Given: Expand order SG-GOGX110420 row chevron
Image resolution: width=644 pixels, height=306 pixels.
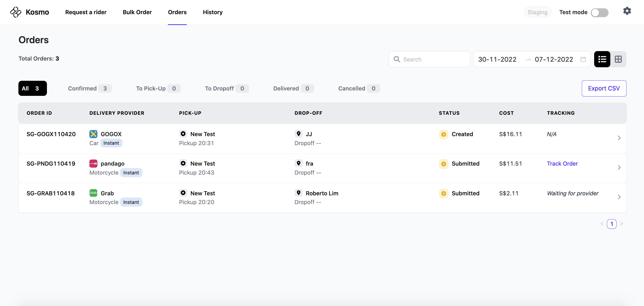Looking at the screenshot, I should pos(619,138).
